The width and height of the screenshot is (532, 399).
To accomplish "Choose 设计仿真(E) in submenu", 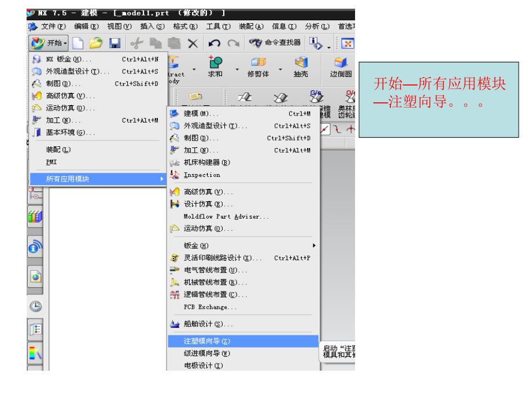I will [243, 204].
